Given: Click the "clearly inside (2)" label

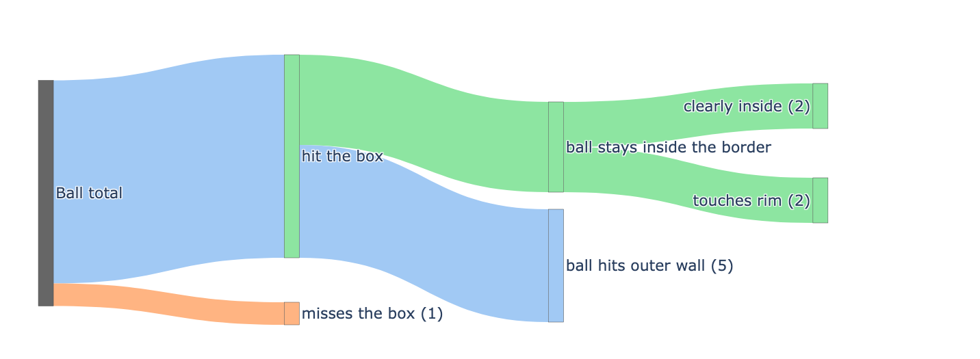Looking at the screenshot, I should [x=746, y=107].
